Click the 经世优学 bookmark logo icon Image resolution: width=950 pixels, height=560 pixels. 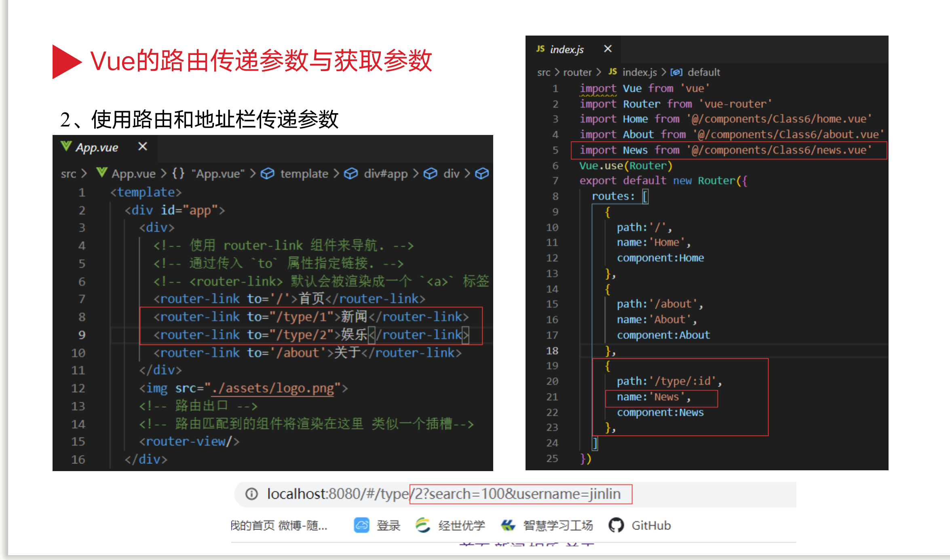pyautogui.click(x=423, y=525)
